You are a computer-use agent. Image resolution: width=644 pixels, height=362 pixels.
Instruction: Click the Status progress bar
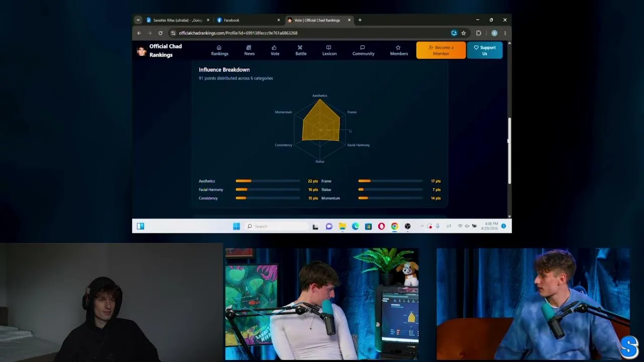390,190
